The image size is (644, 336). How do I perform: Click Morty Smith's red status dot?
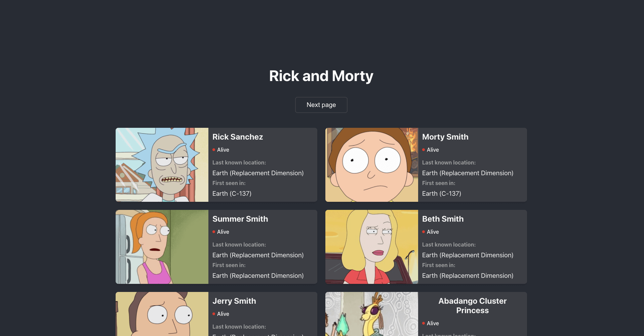click(x=424, y=150)
